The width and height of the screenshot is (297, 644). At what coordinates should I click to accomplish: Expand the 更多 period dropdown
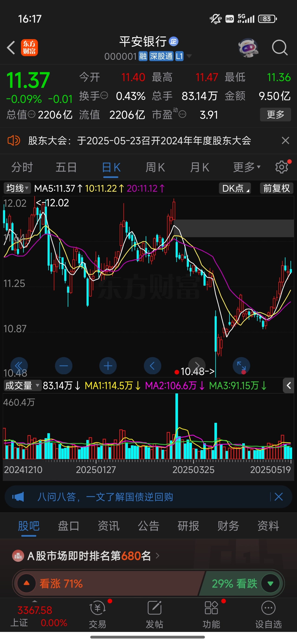247,167
